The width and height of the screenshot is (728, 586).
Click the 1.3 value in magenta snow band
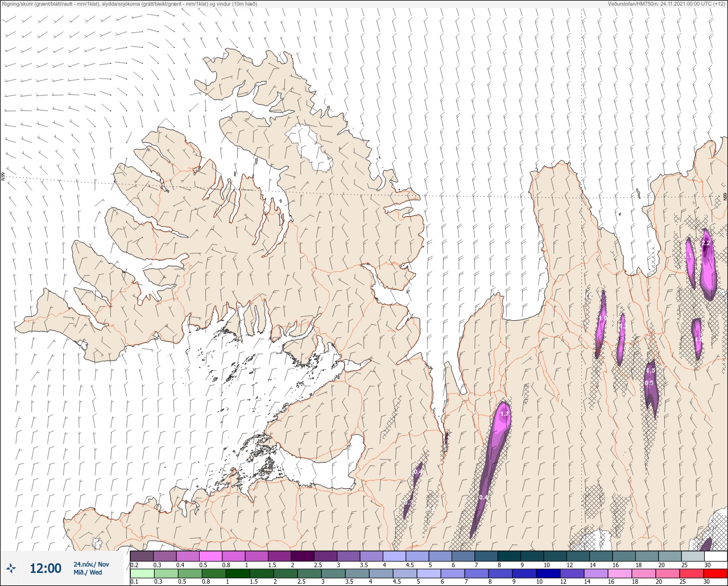pos(503,414)
